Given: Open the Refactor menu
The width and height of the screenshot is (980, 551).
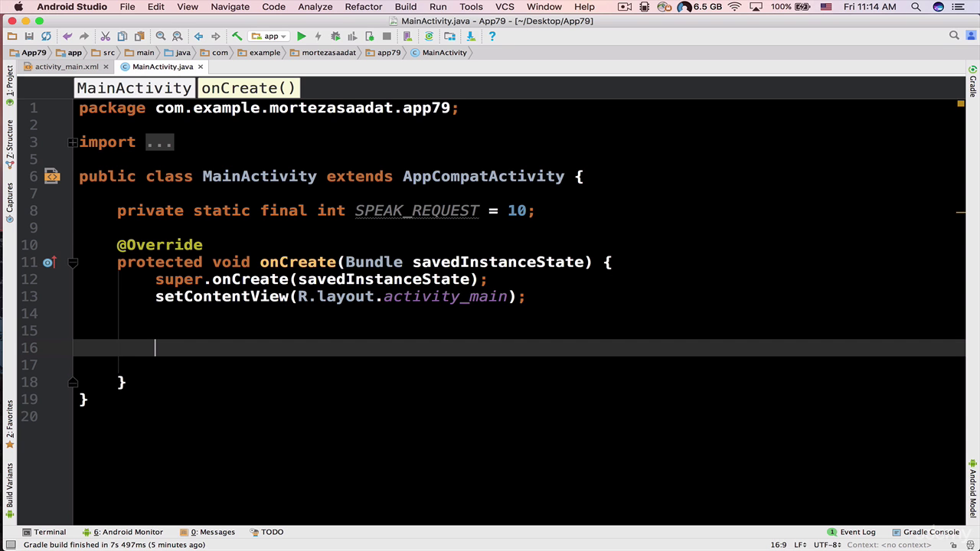Looking at the screenshot, I should [363, 7].
